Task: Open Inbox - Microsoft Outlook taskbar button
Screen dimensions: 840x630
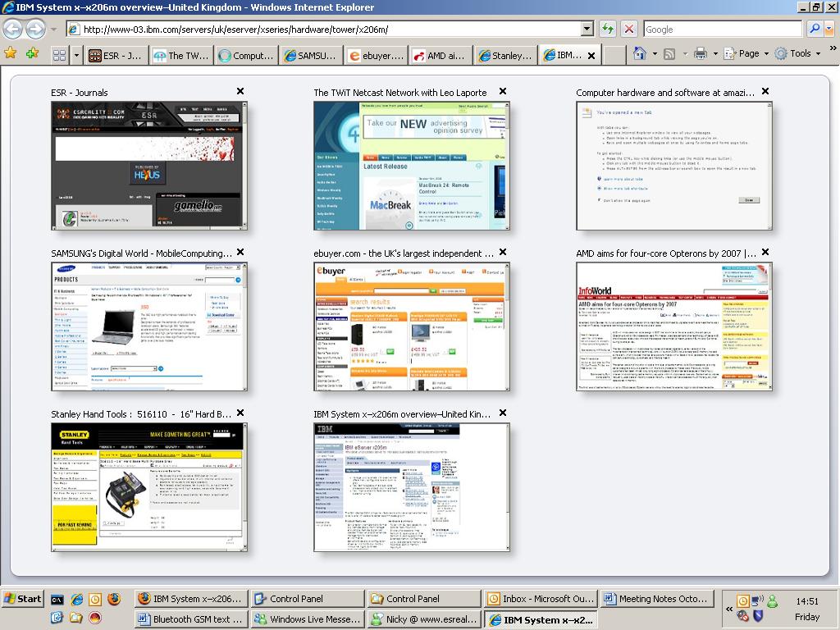Action: click(x=540, y=599)
